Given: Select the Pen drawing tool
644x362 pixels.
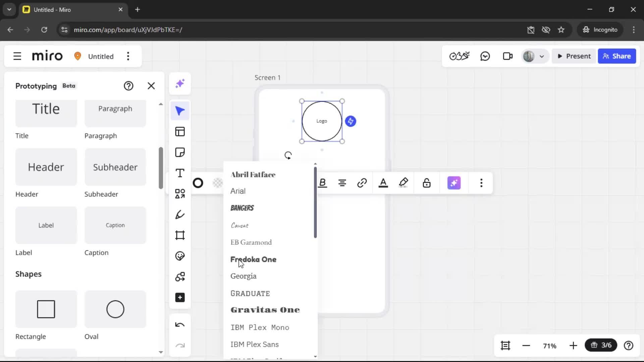Looking at the screenshot, I should pyautogui.click(x=180, y=215).
